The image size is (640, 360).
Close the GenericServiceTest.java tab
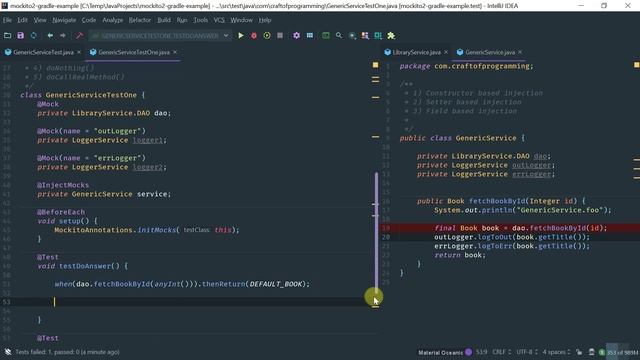click(79, 52)
